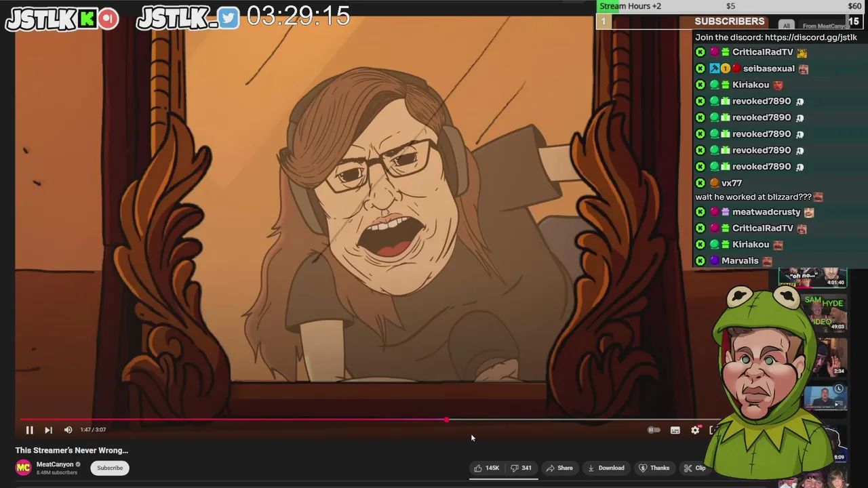Screen dimensions: 868x488
Task: Open the suggested video lasting 8:09
Action: (x=838, y=444)
